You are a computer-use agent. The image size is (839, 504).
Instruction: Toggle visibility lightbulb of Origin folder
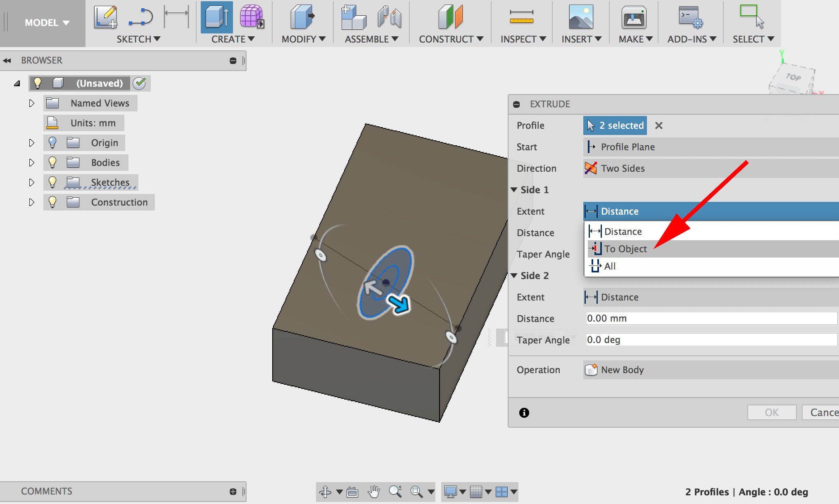point(52,142)
